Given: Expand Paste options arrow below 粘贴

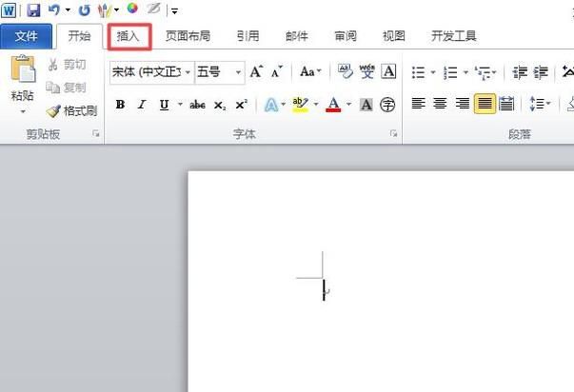Looking at the screenshot, I should (x=23, y=111).
